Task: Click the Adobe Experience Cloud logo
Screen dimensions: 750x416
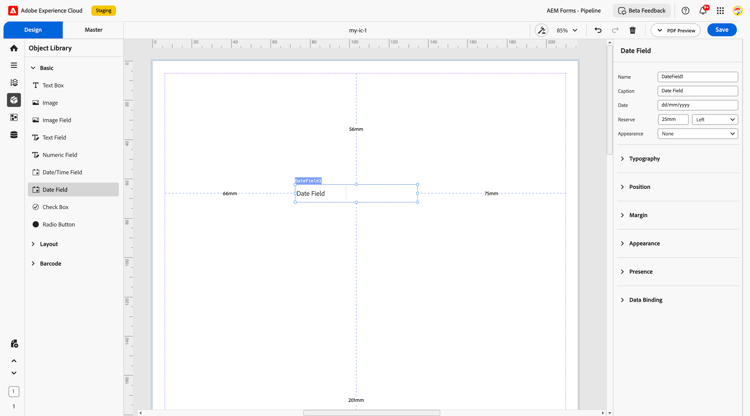Action: point(13,11)
